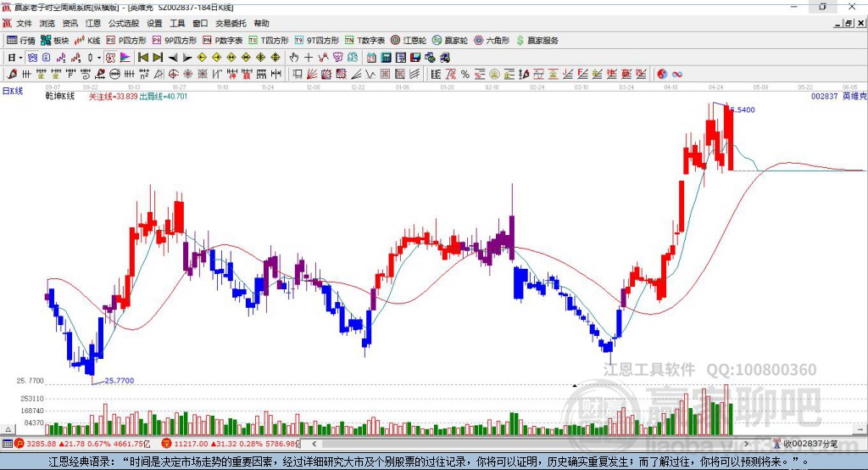Open the 行情 market quotes view
This screenshot has height=470, width=868.
[21, 41]
